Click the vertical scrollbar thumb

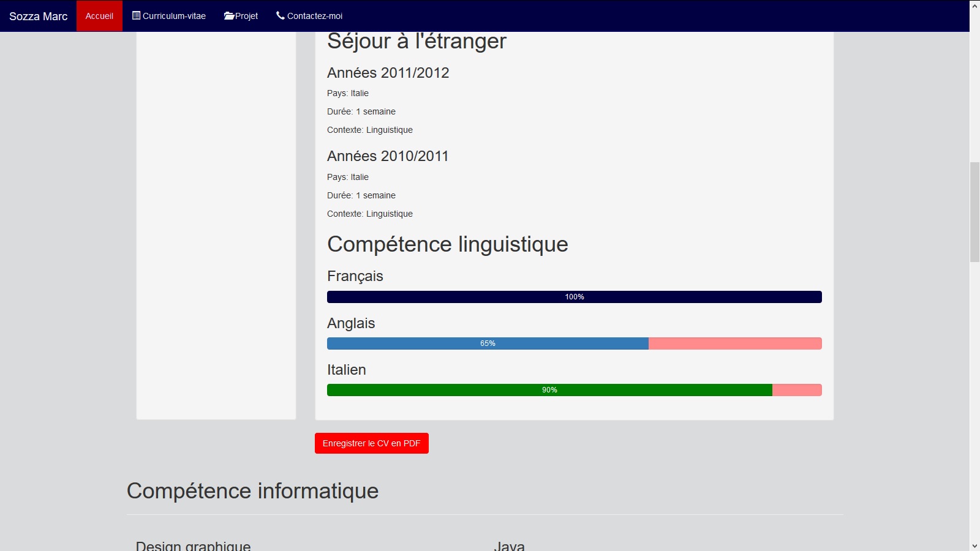974,212
